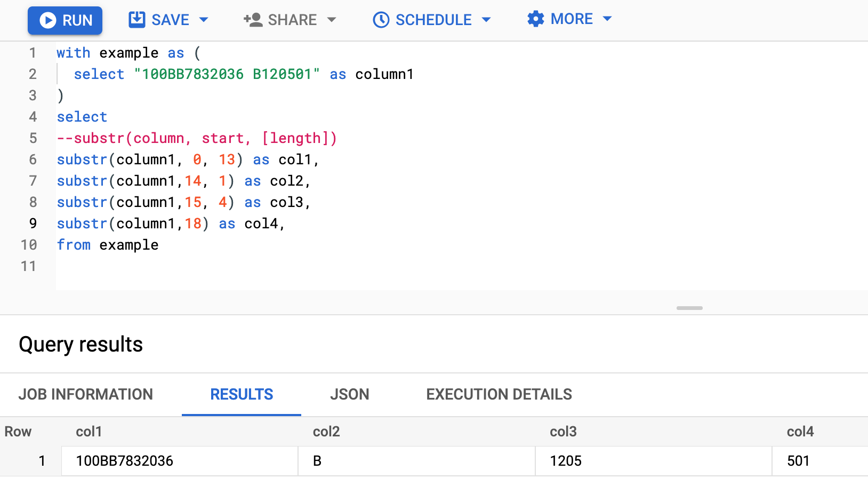Click the clock icon next to SCHEDULE
Image resolution: width=868 pixels, height=494 pixels.
click(380, 19)
